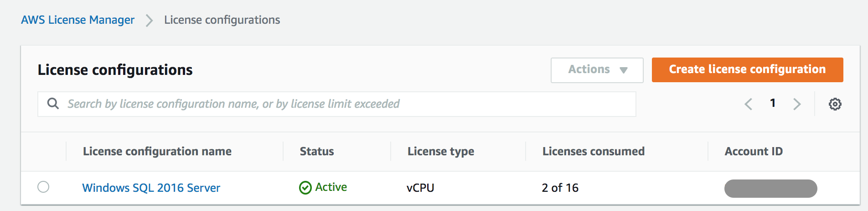Click License configurations breadcrumb item

click(x=222, y=20)
